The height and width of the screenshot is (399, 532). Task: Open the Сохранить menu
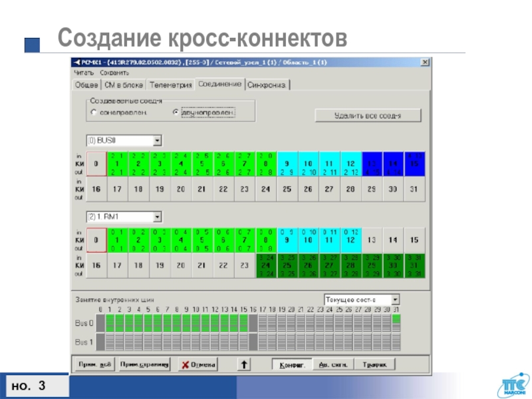114,72
